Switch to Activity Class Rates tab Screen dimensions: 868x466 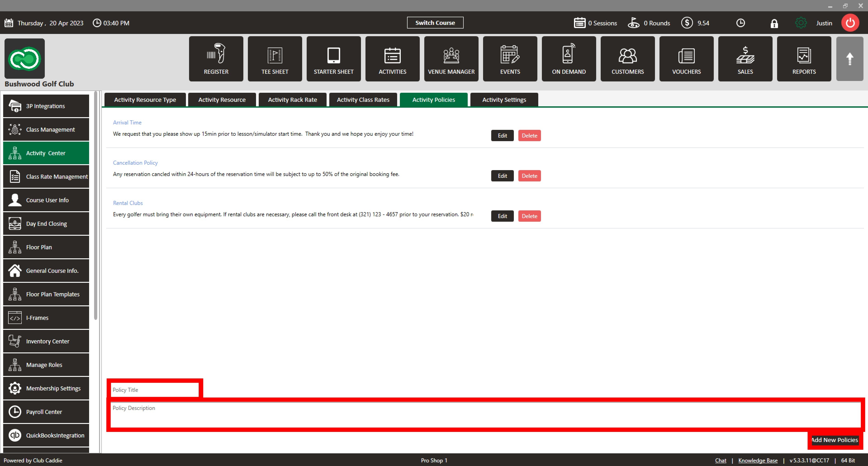363,100
